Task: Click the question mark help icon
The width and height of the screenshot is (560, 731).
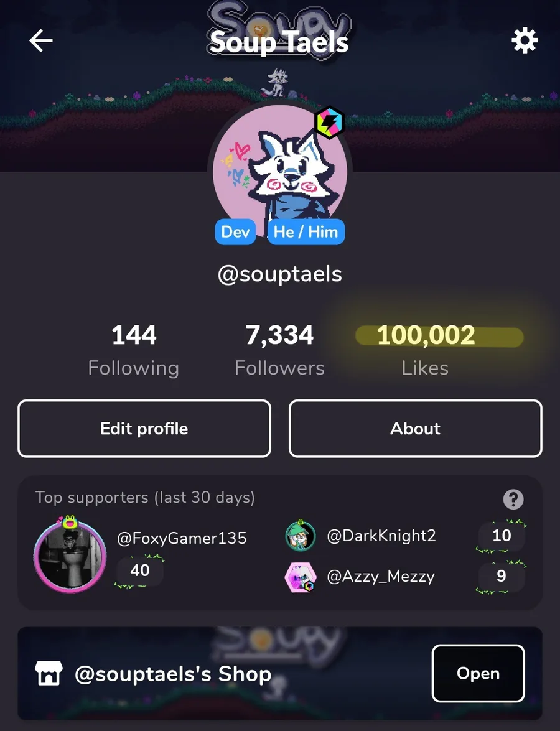Action: (513, 499)
